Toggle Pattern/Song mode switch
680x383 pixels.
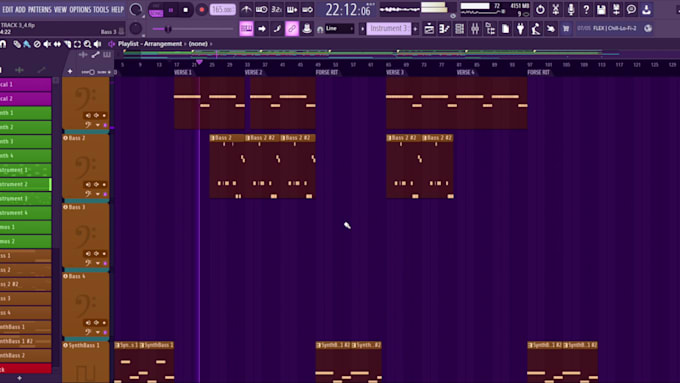click(x=156, y=10)
